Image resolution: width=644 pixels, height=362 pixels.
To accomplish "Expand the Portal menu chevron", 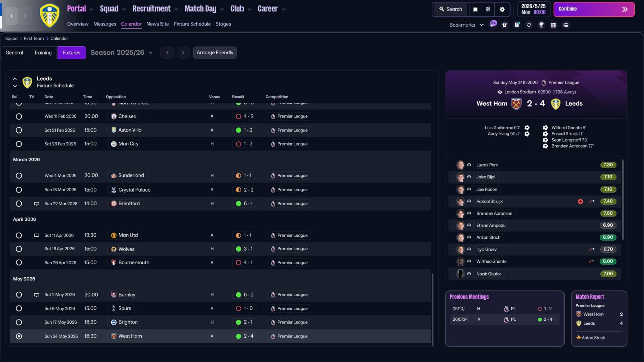I will pos(91,9).
